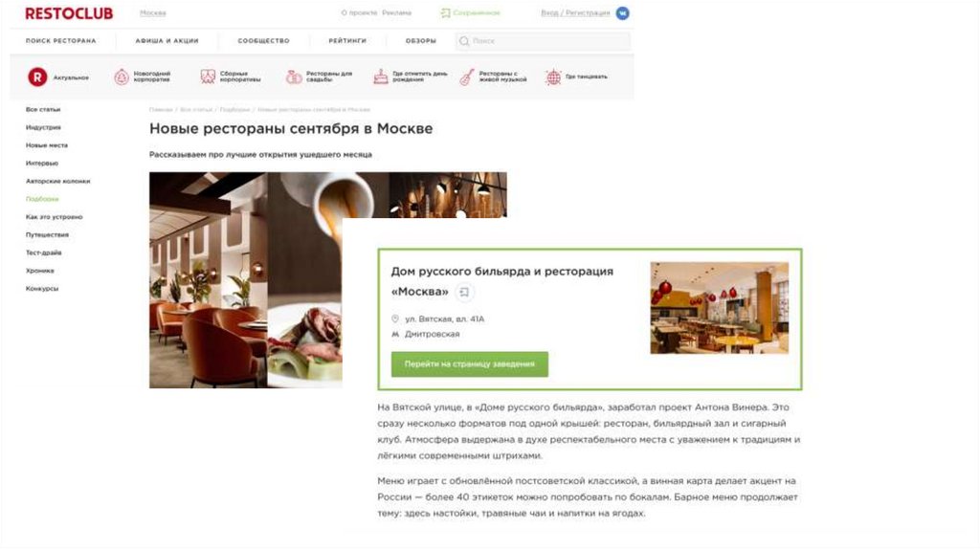The height and width of the screenshot is (549, 980).
Task: Open the restaurant interior thumbnail photo
Action: [720, 308]
